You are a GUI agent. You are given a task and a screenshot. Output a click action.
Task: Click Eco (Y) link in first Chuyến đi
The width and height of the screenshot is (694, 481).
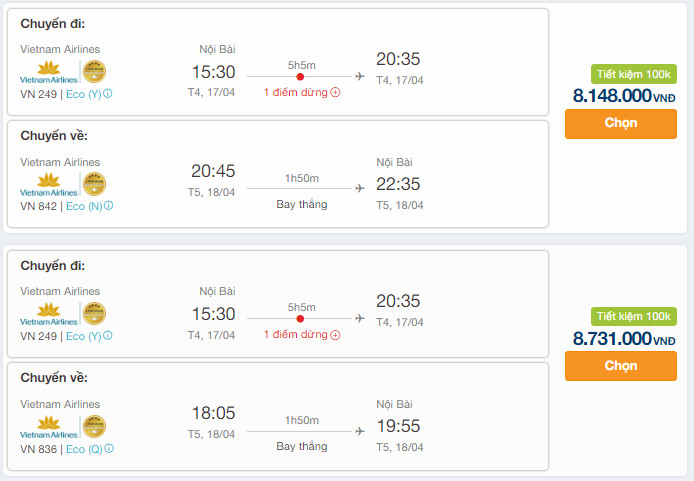[x=84, y=94]
